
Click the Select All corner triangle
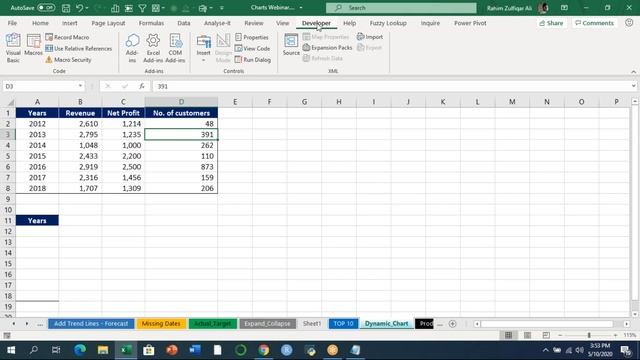tap(11, 102)
